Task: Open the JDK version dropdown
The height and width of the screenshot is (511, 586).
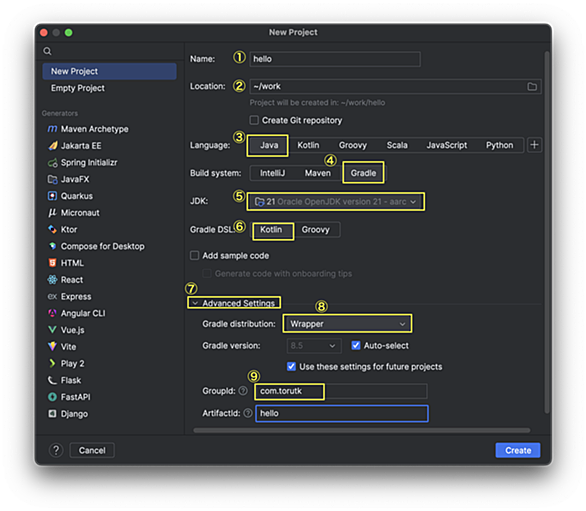Action: (x=335, y=202)
